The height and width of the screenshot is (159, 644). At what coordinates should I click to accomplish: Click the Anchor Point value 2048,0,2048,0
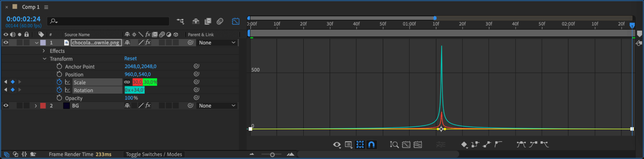coord(140,66)
